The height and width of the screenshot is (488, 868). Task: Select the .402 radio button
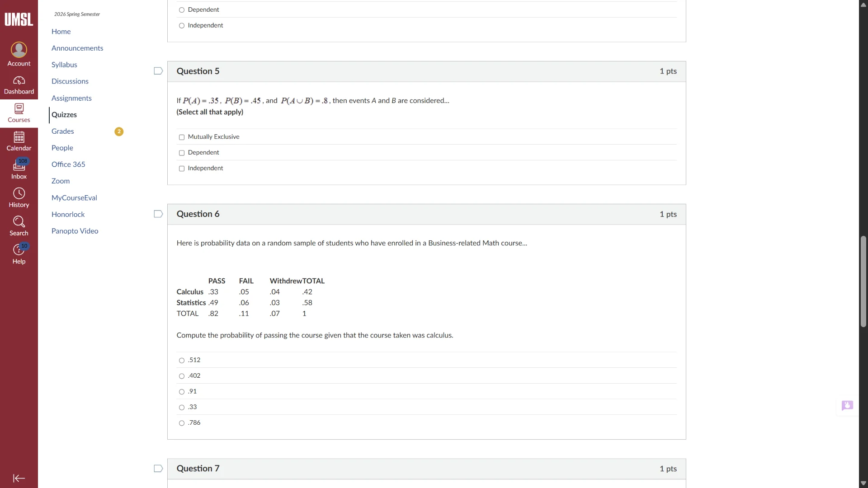click(x=182, y=376)
